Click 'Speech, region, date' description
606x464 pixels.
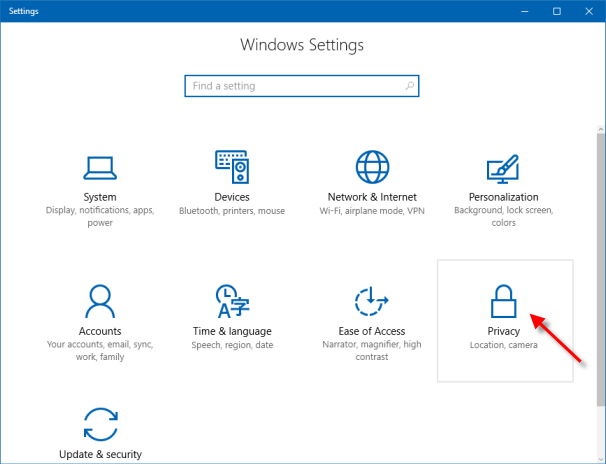coord(232,345)
